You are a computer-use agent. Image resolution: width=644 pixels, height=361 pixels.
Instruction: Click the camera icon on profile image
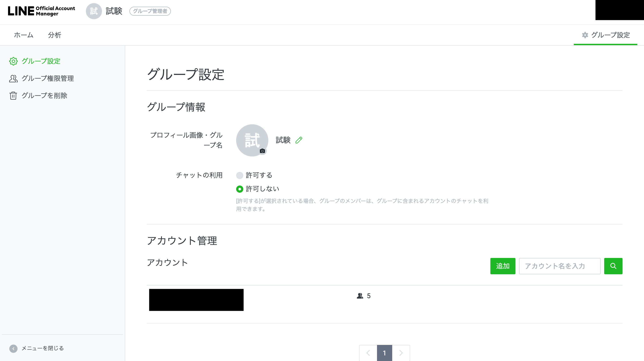pyautogui.click(x=262, y=151)
